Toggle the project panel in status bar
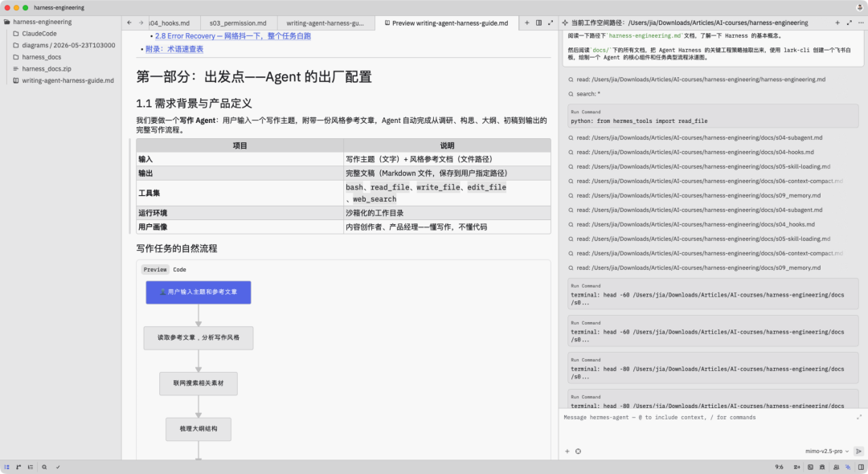868x474 pixels. click(6, 467)
